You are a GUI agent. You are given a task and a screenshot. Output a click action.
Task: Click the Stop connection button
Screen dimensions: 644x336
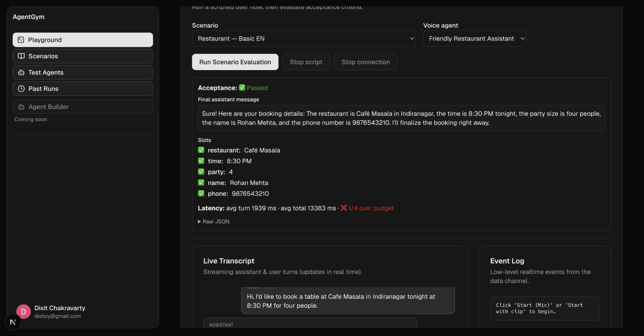tap(365, 62)
